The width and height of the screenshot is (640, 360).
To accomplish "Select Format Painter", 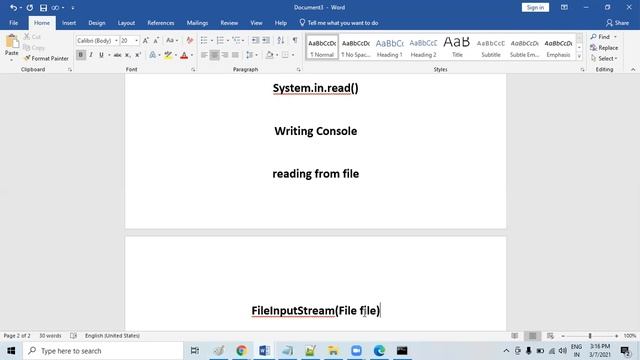I will (x=46, y=58).
